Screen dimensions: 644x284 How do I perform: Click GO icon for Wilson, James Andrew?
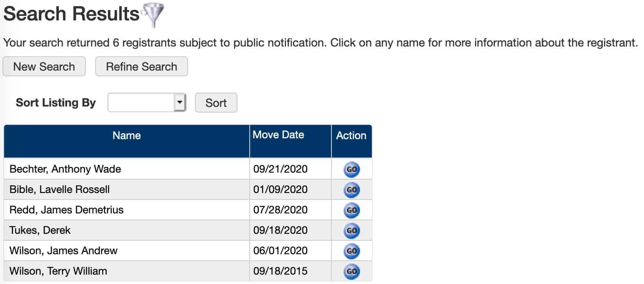coord(351,251)
